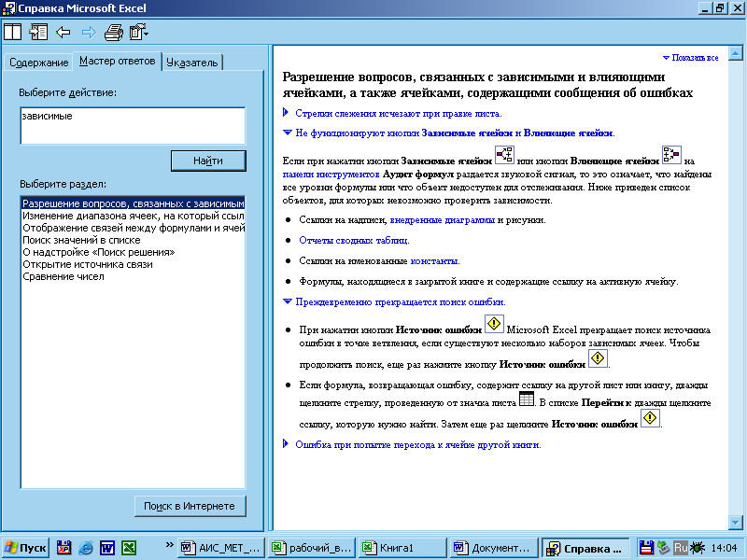Go forward with the right arrow icon
This screenshot has width=747, height=560.
(89, 33)
